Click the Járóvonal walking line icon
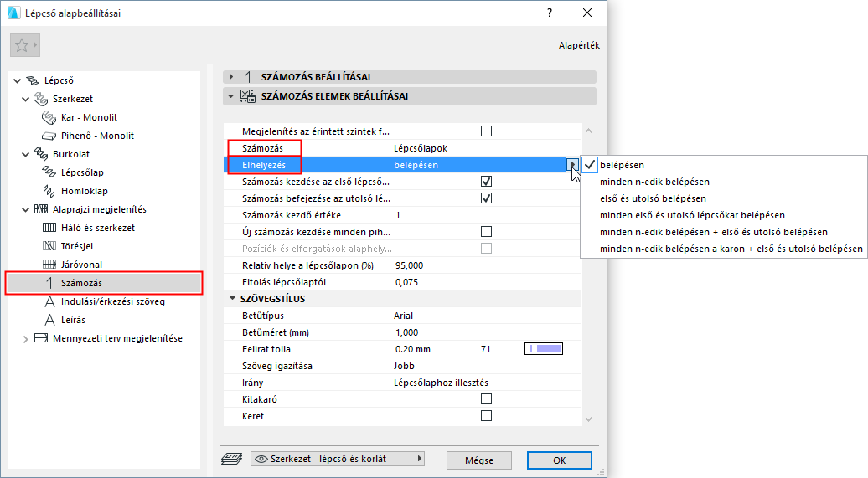 click(49, 265)
